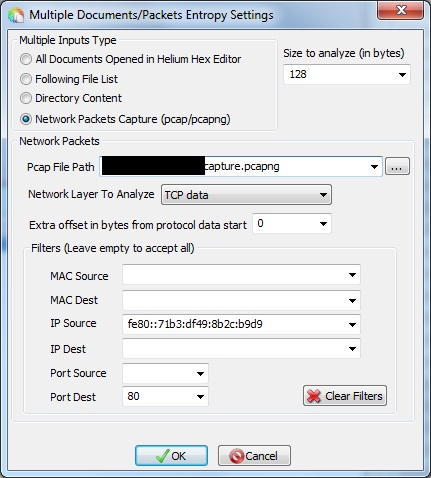Viewport: 431px width, 478px height.
Task: Click inside the IP Dest field
Action: pyautogui.click(x=241, y=349)
